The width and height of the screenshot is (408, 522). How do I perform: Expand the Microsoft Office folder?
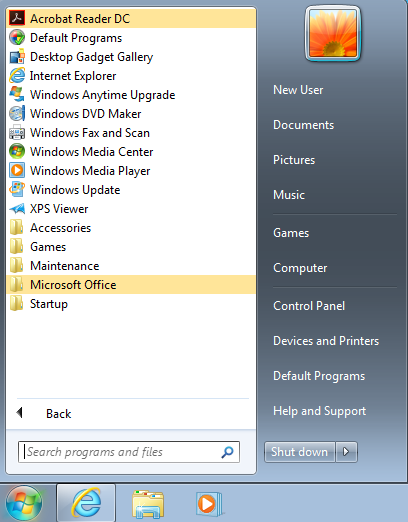click(131, 285)
